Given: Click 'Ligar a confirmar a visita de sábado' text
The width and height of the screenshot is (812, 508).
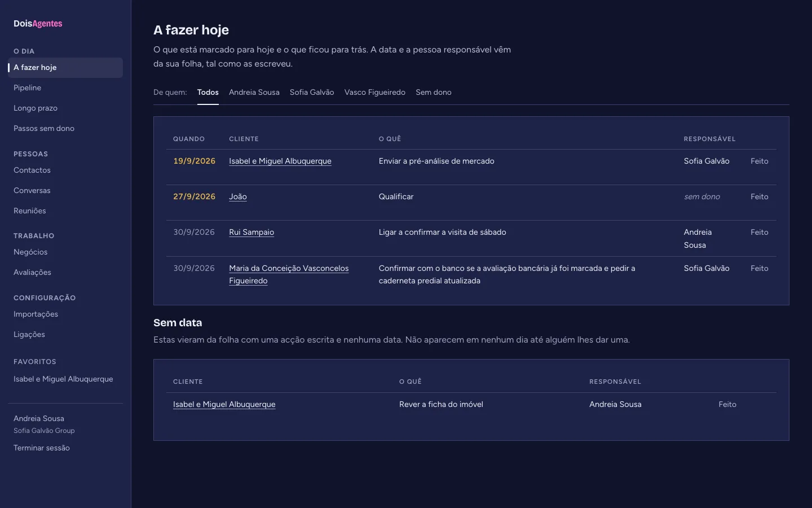Looking at the screenshot, I should coord(443,233).
